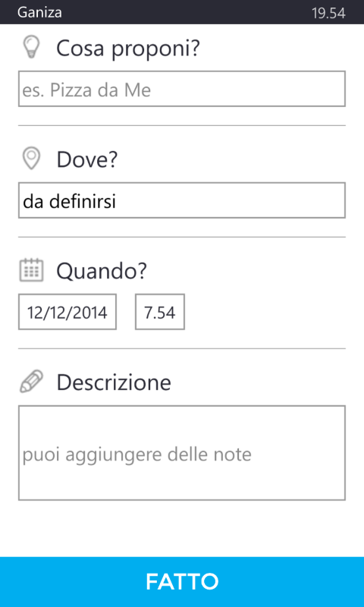Click the pencil icon beside Descrizione
Image resolution: width=364 pixels, height=607 pixels.
click(x=31, y=382)
